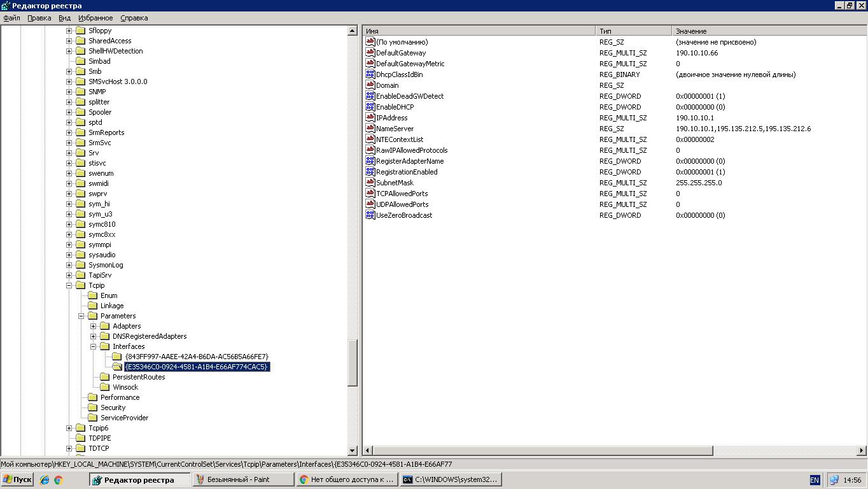
Task: Expand the Adapters subkey
Action: pos(93,326)
